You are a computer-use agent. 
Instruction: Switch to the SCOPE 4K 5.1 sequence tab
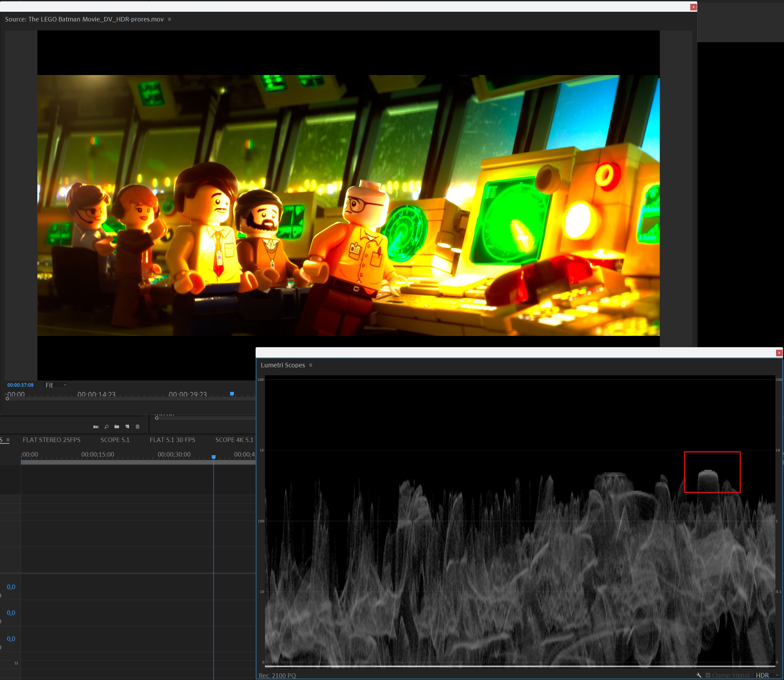(x=234, y=440)
